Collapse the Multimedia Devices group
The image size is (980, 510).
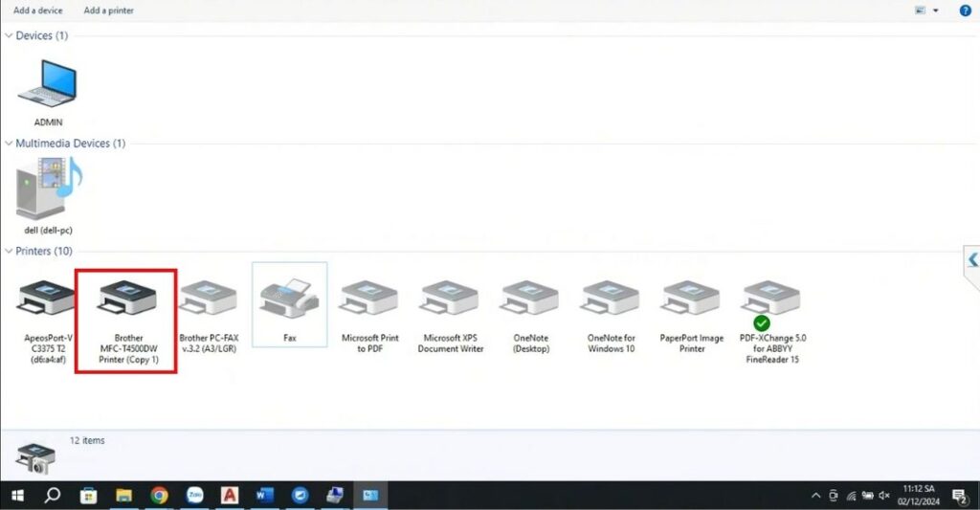click(x=9, y=144)
